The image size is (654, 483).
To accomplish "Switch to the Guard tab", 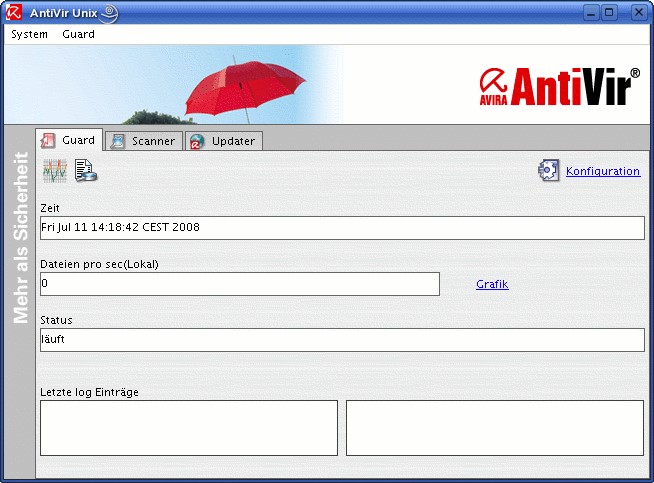I will [69, 140].
